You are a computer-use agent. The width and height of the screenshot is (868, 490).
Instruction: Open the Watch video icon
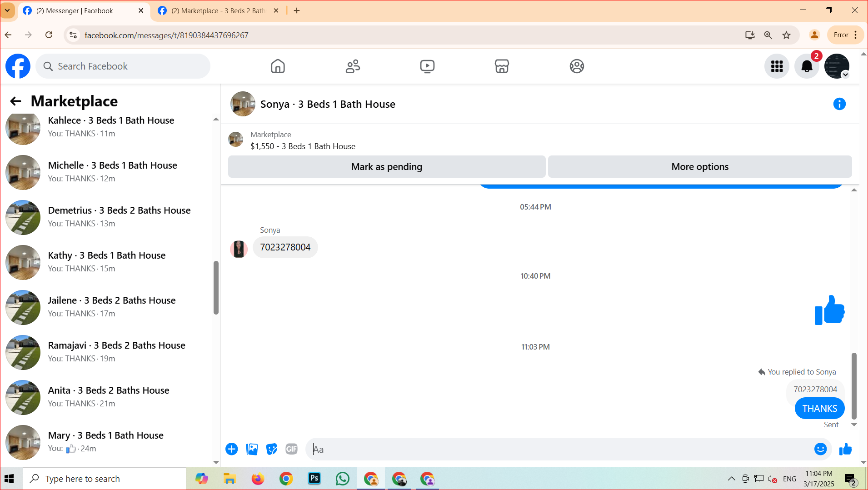pos(427,66)
